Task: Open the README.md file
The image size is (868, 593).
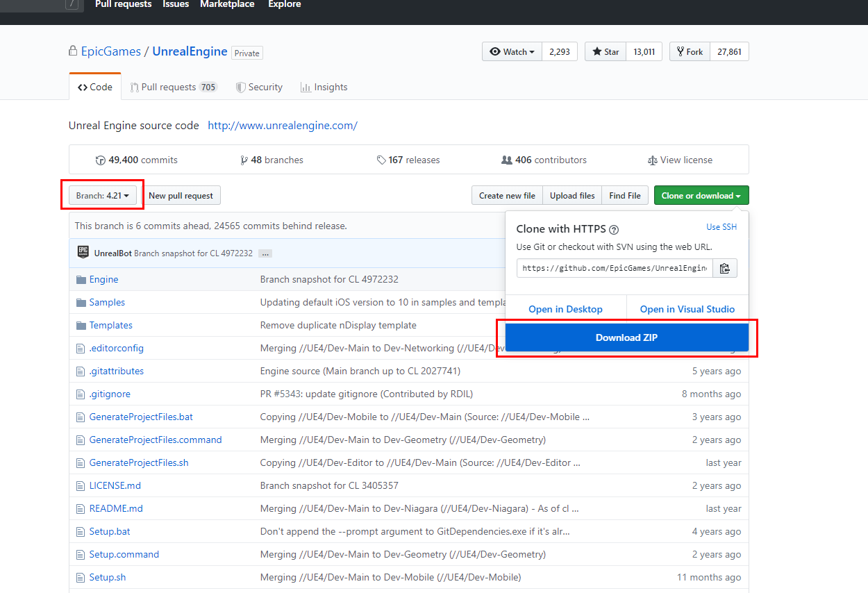Action: (116, 508)
